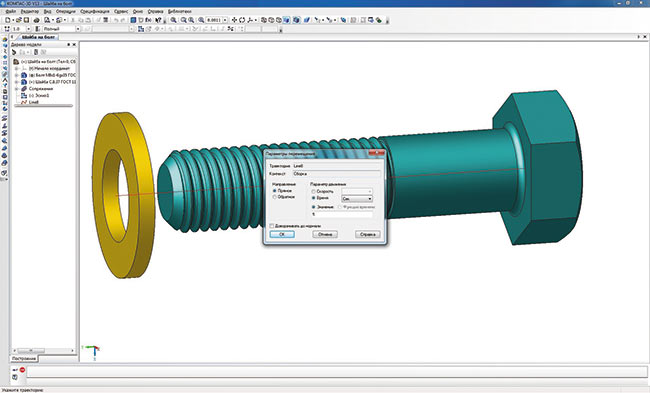Click OK in the parameters dialog

[x=282, y=234]
